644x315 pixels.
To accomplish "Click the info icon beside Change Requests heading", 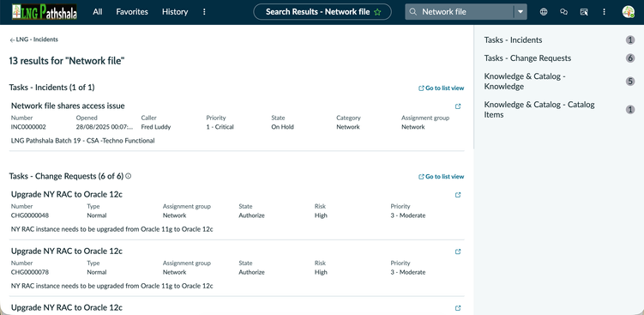I will (128, 176).
